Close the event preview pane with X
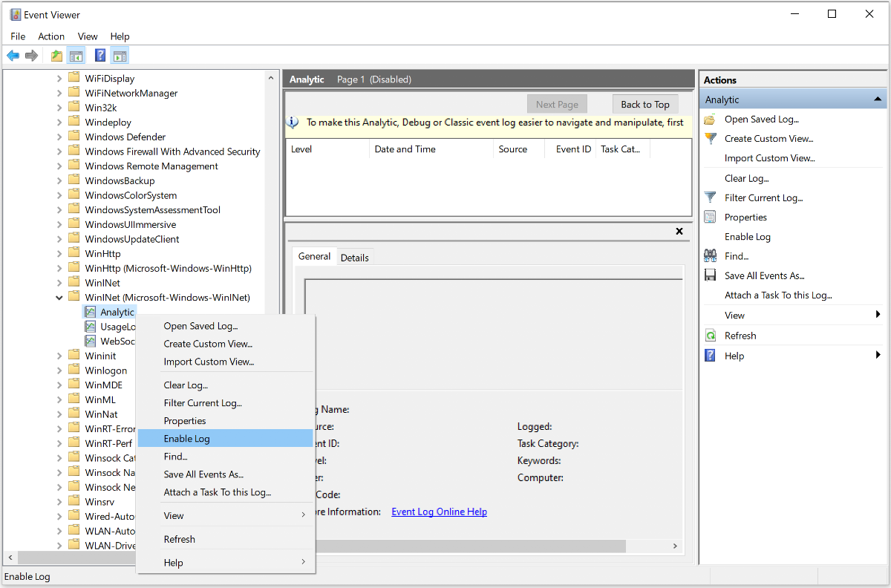Screen dimensions: 891x588 679,232
